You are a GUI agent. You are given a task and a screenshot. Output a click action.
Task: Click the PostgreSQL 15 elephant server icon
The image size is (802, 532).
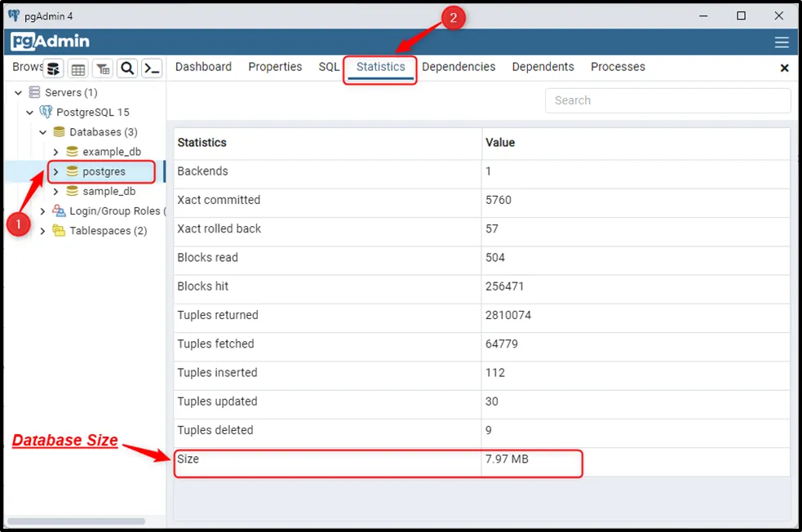pyautogui.click(x=46, y=112)
